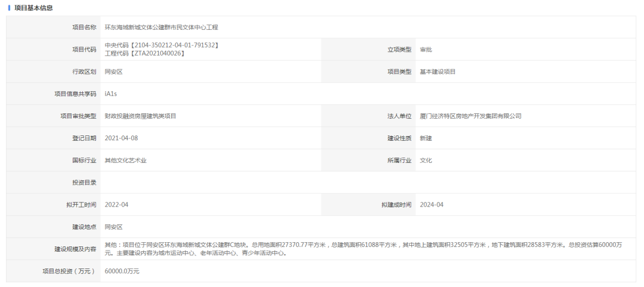The image size is (644, 287).
Task: Click the total investment 60000.0万元
Action: 122,271
